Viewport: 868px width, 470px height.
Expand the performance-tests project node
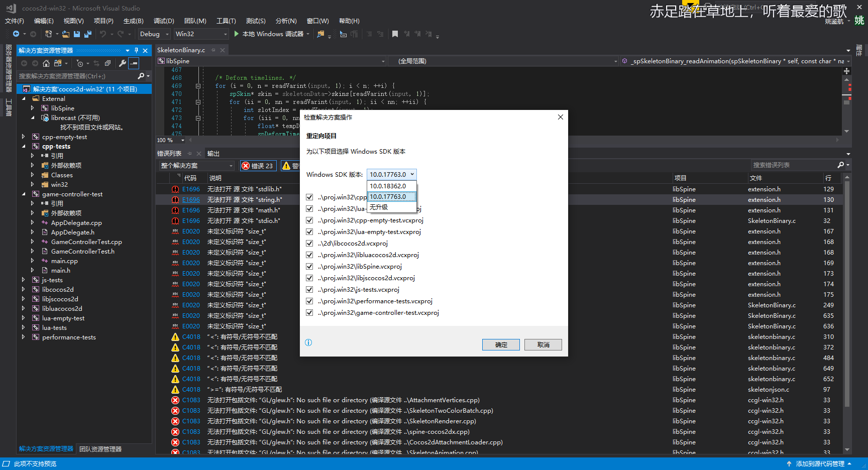pos(24,337)
